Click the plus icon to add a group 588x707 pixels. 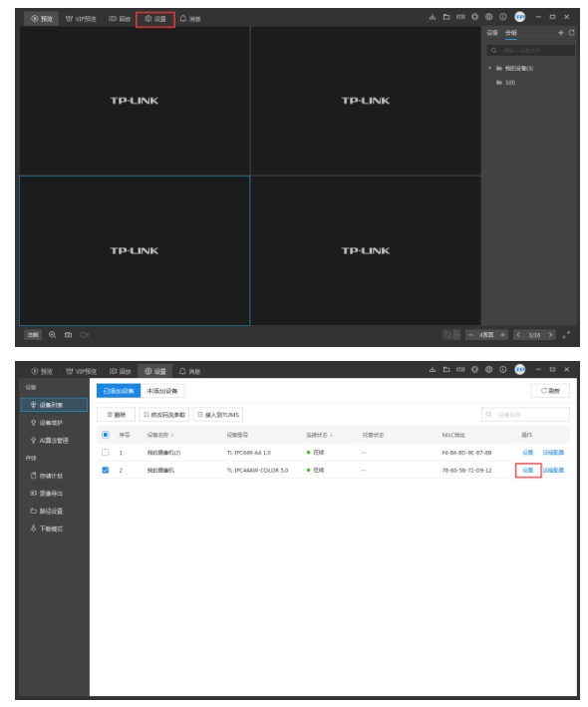(x=560, y=33)
